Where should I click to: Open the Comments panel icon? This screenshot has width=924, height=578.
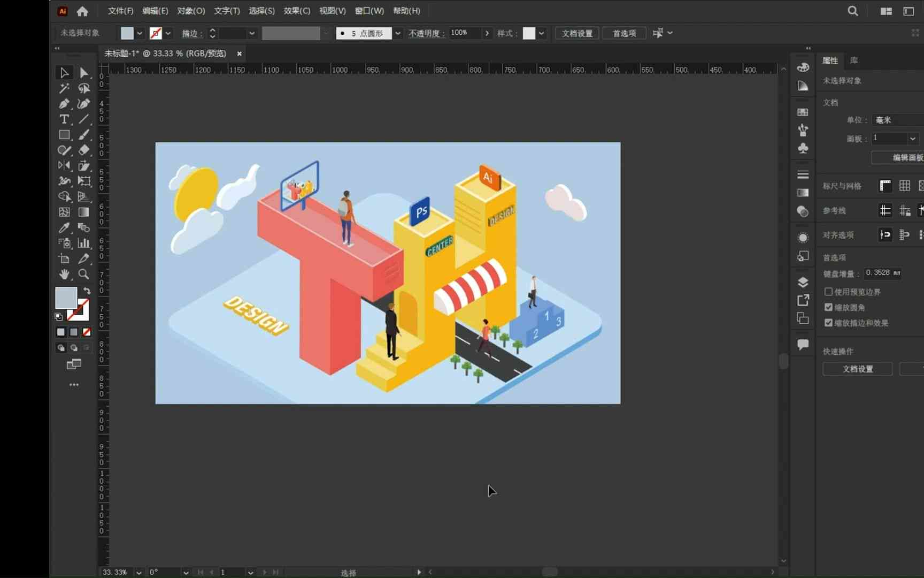[803, 345]
